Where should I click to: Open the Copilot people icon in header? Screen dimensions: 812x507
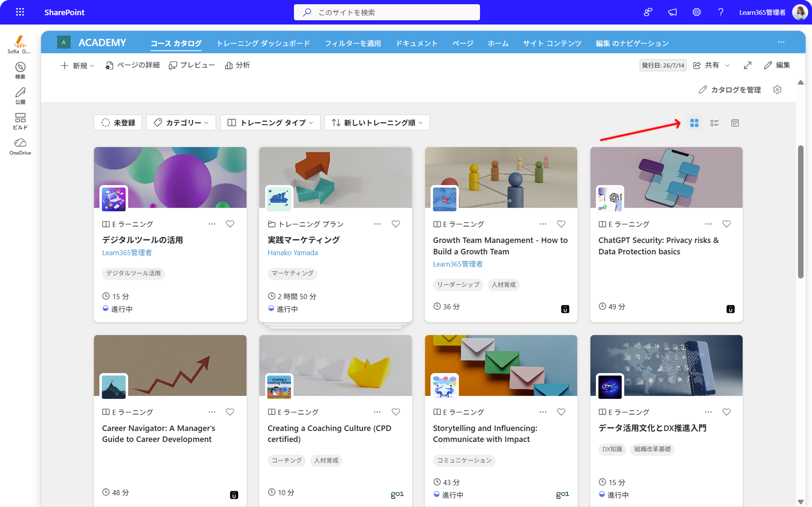[648, 12]
